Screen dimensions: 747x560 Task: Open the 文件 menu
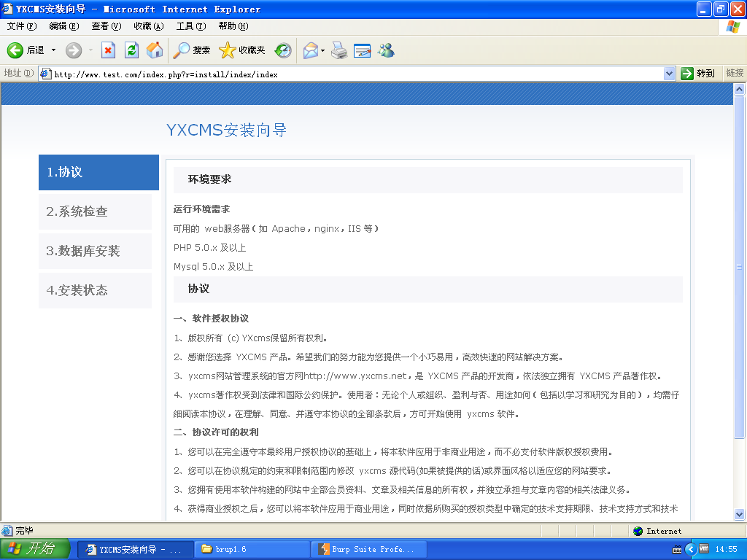21,26
